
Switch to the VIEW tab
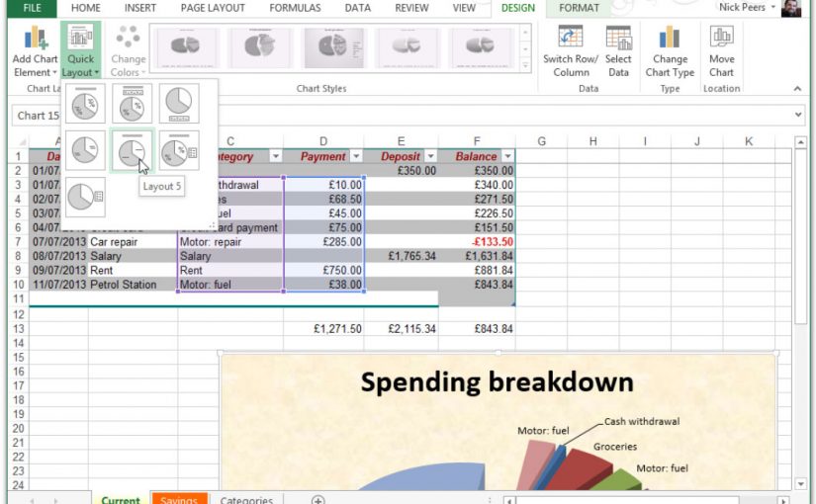coord(464,8)
